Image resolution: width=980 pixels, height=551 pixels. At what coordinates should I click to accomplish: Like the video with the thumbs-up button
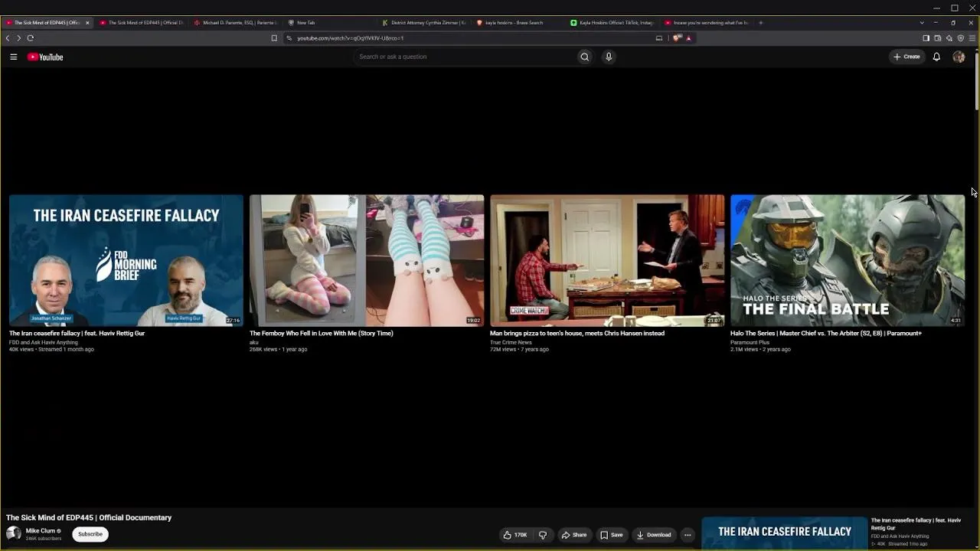tap(515, 535)
